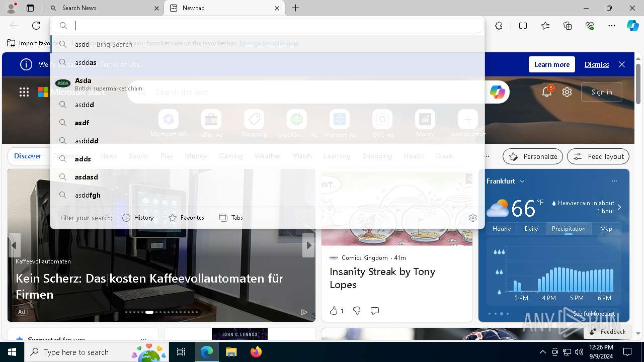Open app launcher grid icon
The height and width of the screenshot is (362, 644).
pos(24,92)
